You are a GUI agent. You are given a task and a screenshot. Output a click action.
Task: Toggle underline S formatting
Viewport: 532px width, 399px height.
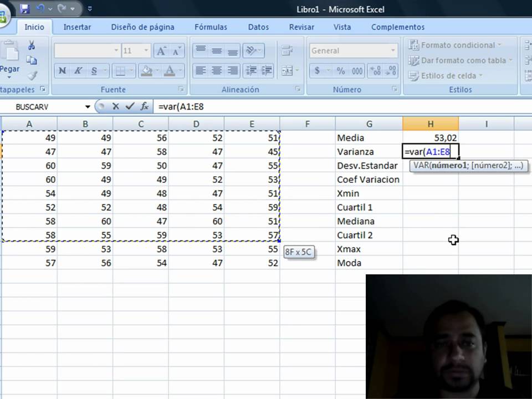click(94, 70)
